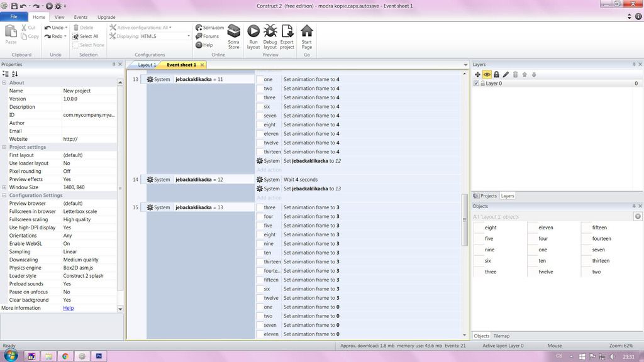Switch to the Layout 1 tab
The height and width of the screenshot is (362, 644).
(146, 65)
